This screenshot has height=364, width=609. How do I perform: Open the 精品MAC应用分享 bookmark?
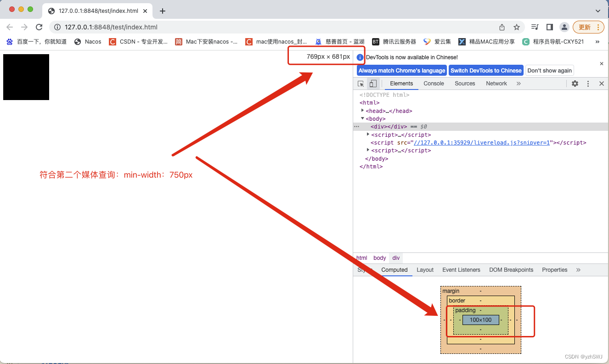487,41
